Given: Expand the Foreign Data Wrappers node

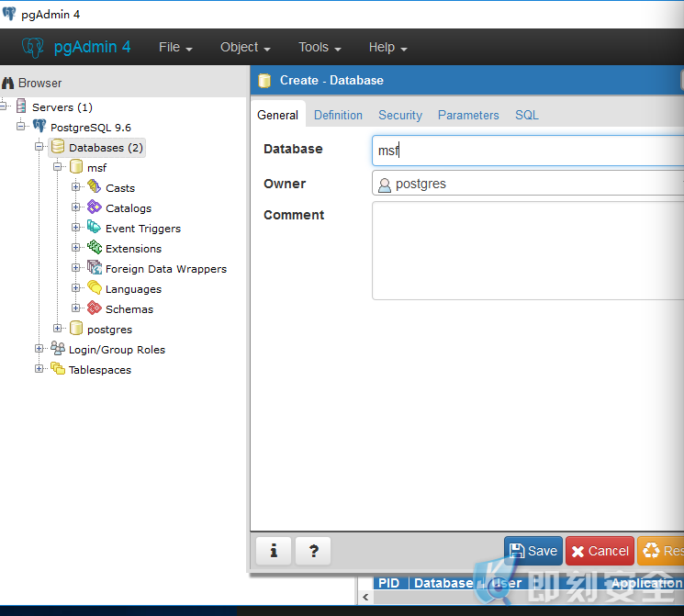Looking at the screenshot, I should click(x=75, y=267).
